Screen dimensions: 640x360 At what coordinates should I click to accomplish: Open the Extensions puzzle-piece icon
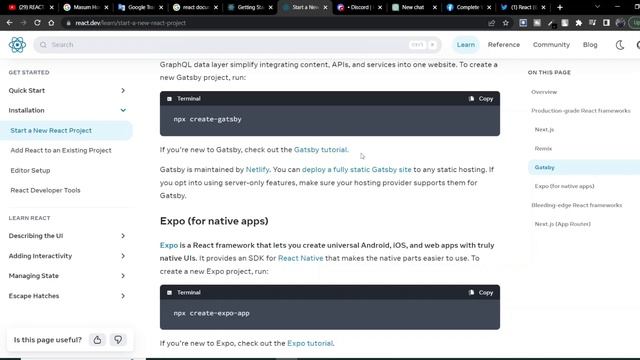(578, 23)
